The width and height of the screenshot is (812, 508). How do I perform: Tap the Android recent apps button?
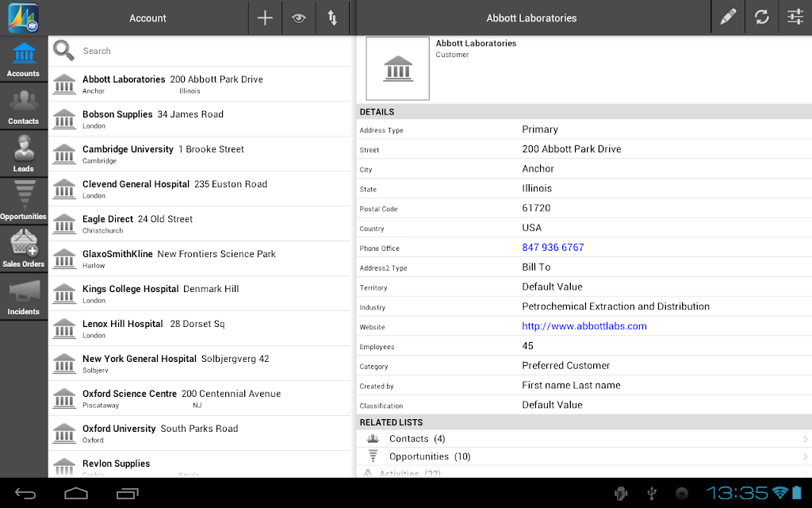click(x=128, y=494)
